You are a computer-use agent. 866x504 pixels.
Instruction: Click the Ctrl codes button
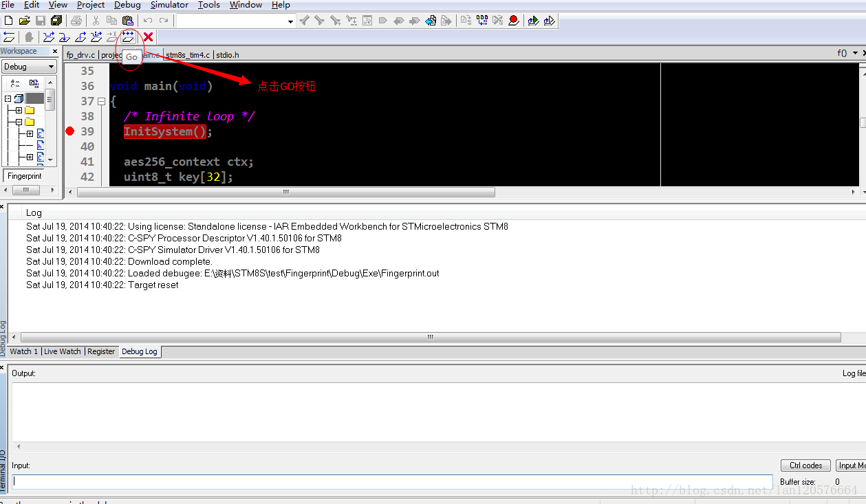(805, 465)
